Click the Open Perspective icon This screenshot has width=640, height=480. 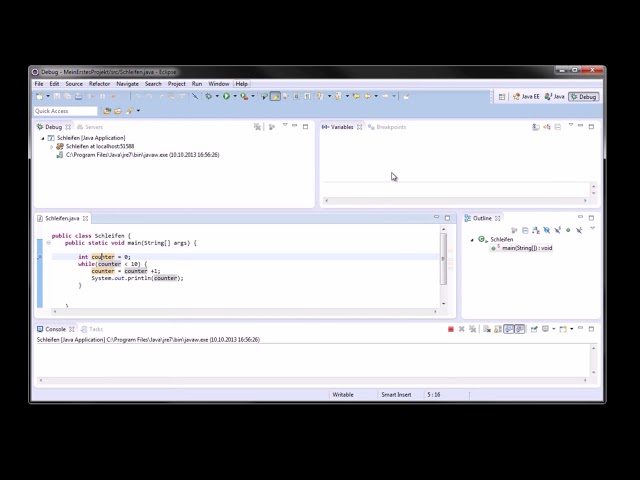tap(502, 97)
